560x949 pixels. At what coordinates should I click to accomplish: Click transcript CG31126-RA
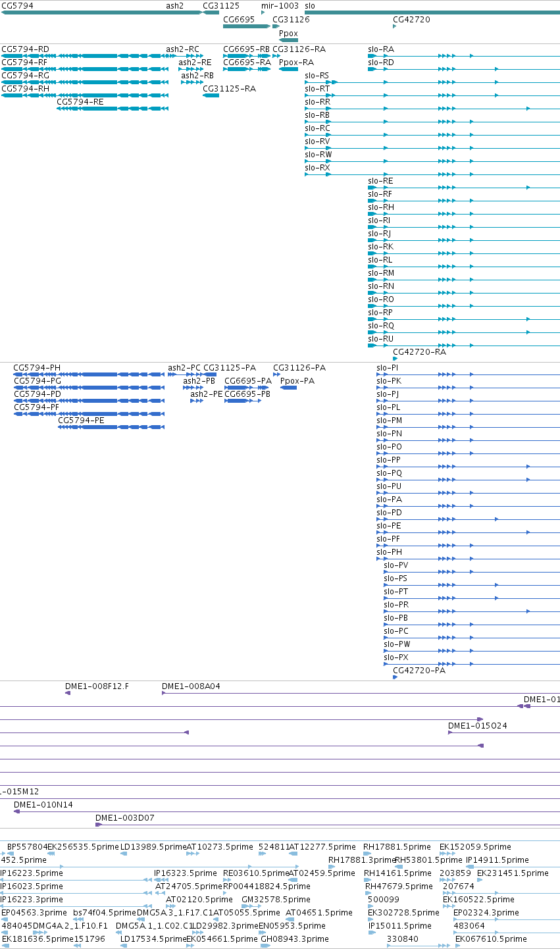click(x=299, y=49)
